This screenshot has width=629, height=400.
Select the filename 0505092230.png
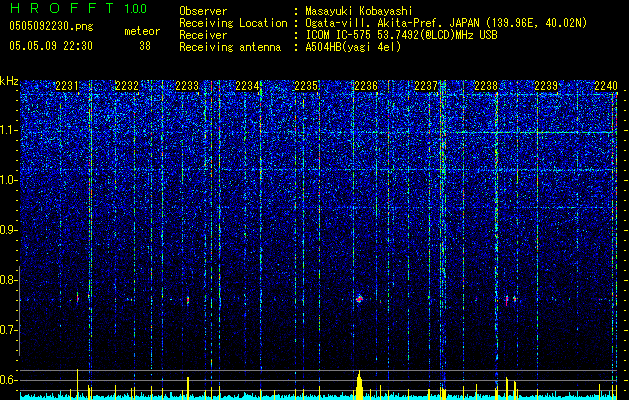51,26
